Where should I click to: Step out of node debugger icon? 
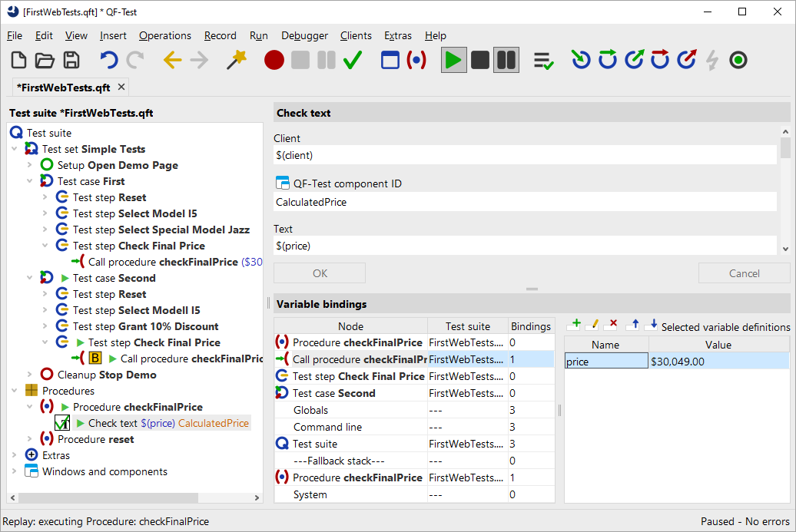coord(634,59)
